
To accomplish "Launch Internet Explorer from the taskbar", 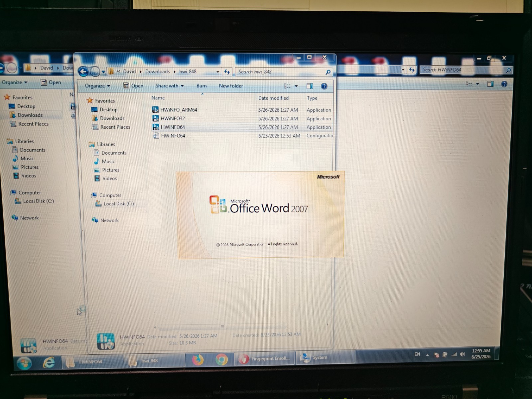I will point(49,362).
